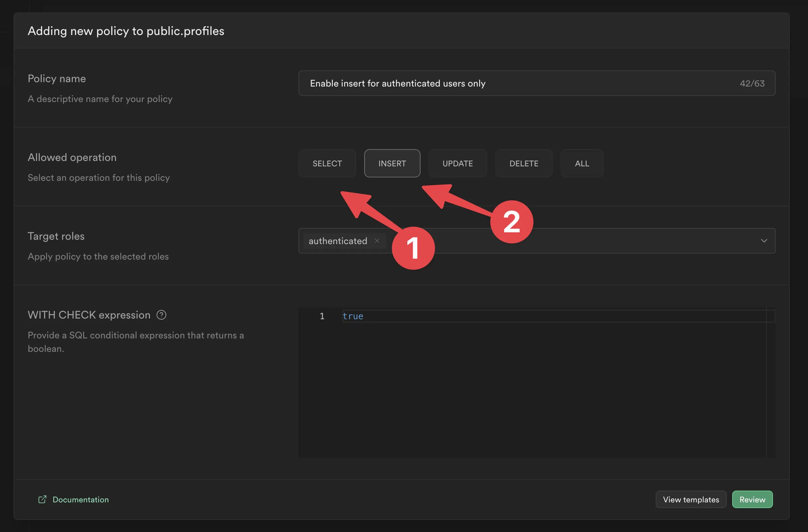This screenshot has width=808, height=532.
Task: Click line number 1 in the editor gutter
Action: click(322, 316)
